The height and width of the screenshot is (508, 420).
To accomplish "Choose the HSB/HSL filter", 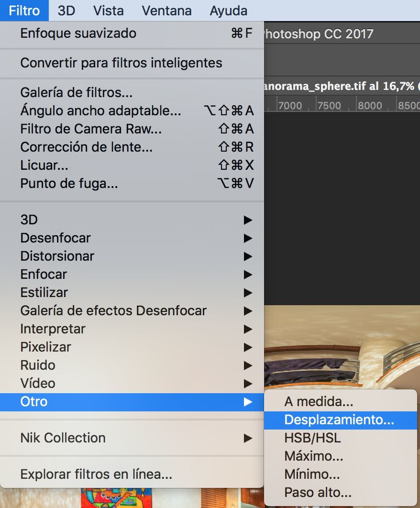I will [340, 438].
